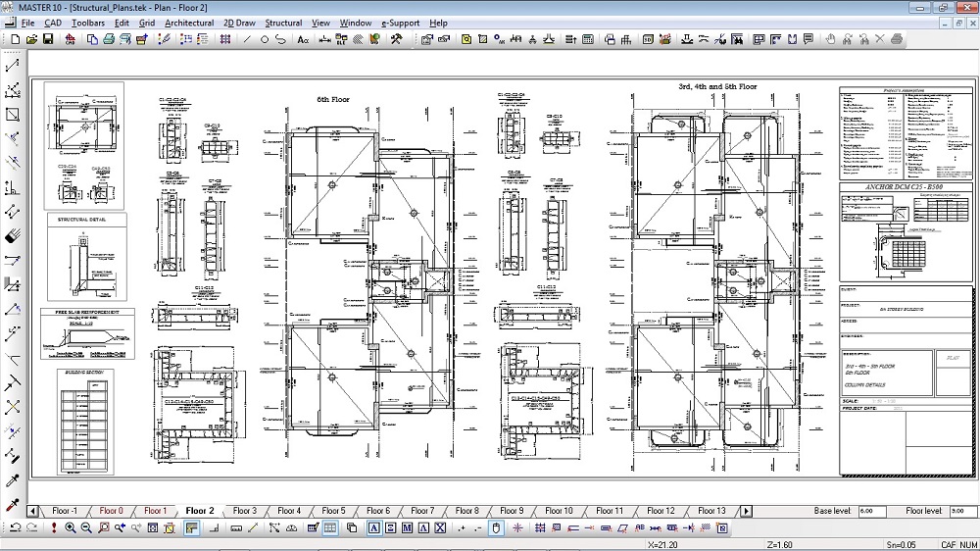Screen dimensions: 980x551
Task: Switch to the Floor 5 tab
Action: [333, 511]
